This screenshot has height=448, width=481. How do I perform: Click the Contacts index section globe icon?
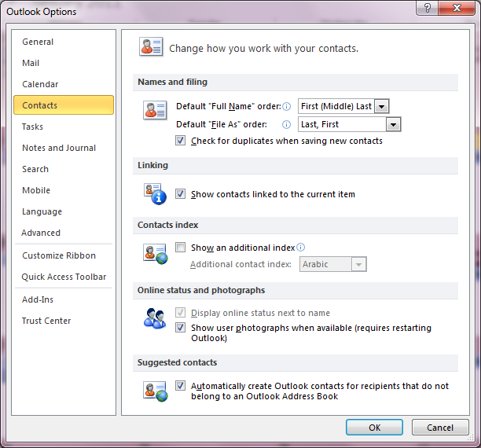[154, 253]
